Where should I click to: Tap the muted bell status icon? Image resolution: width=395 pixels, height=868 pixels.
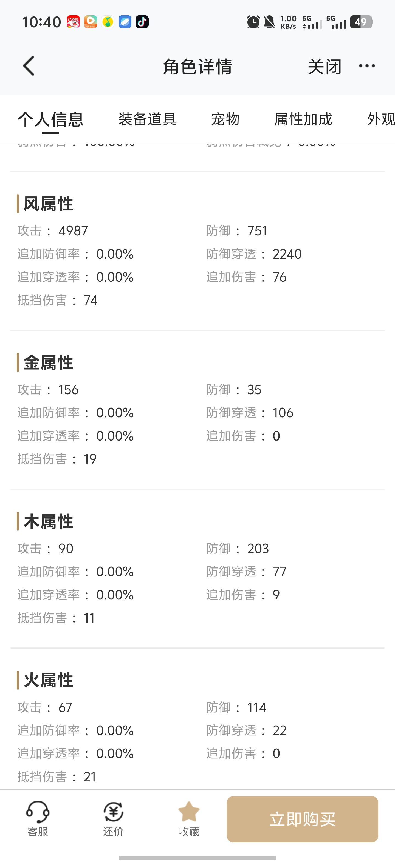coord(269,22)
